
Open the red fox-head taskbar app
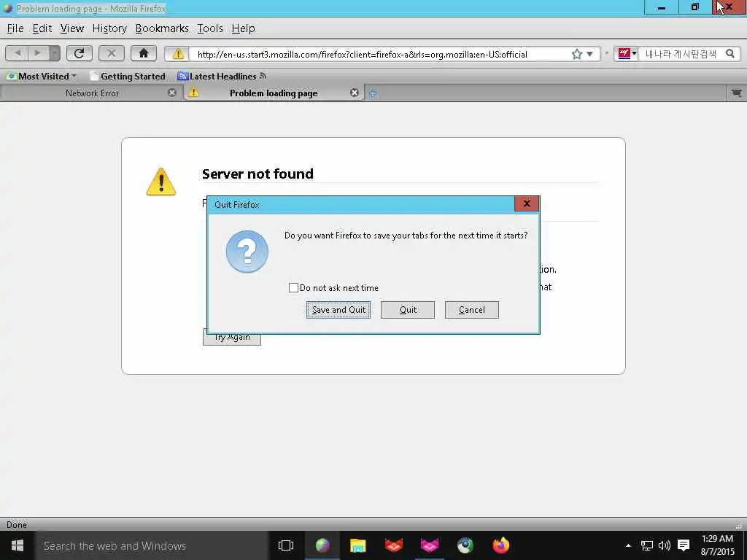tap(393, 545)
